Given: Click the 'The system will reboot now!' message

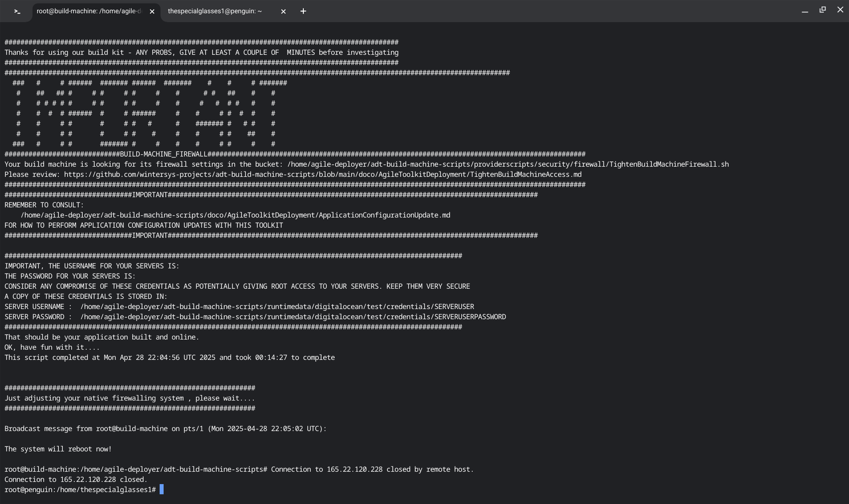Looking at the screenshot, I should [x=58, y=449].
